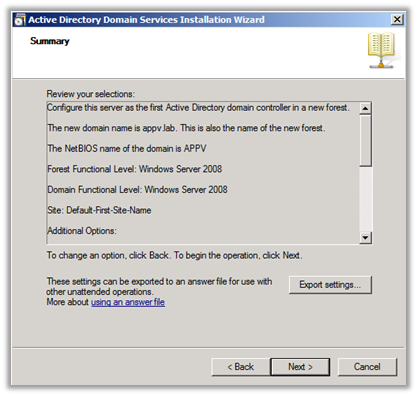Image resolution: width=417 pixels, height=396 pixels.
Task: Begin the operation with Next >
Action: (300, 367)
